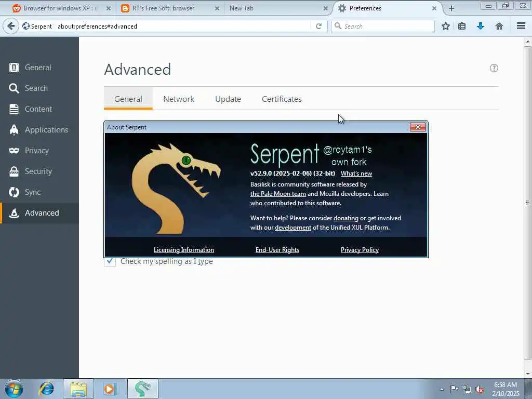Open the Applications preferences category
Viewport: 532px width, 399px height.
[x=39, y=129]
